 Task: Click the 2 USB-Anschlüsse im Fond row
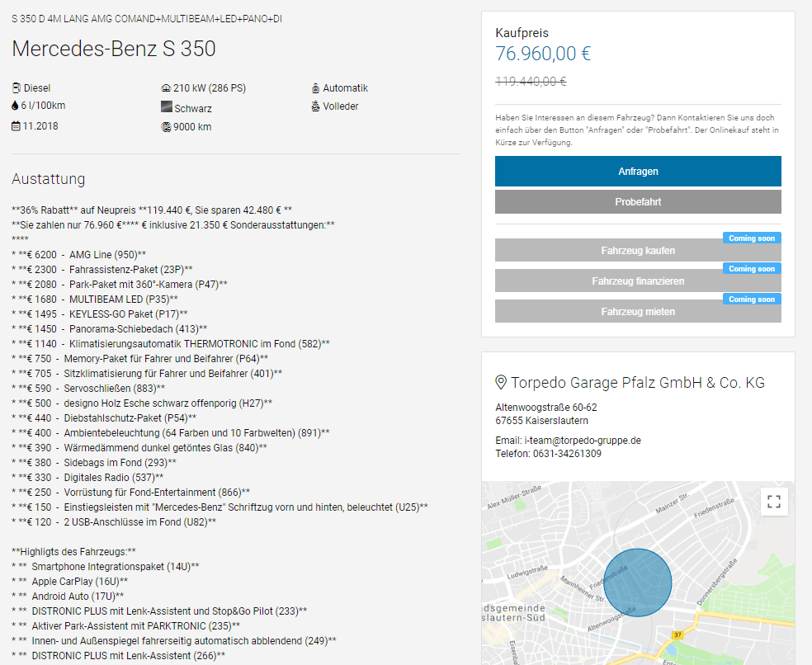click(114, 522)
